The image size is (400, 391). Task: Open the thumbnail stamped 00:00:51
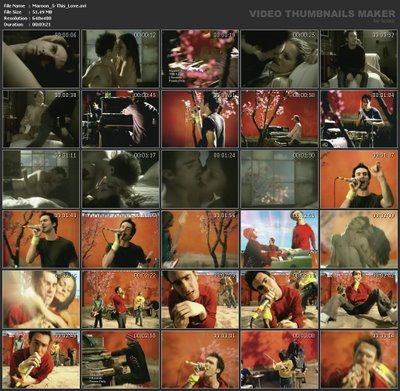pos(200,119)
